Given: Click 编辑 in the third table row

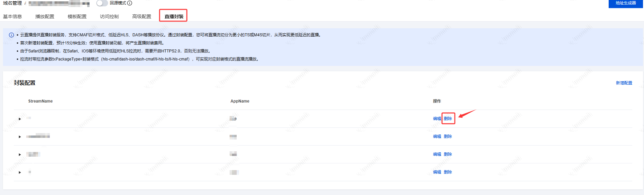Looking at the screenshot, I should click(x=437, y=154).
